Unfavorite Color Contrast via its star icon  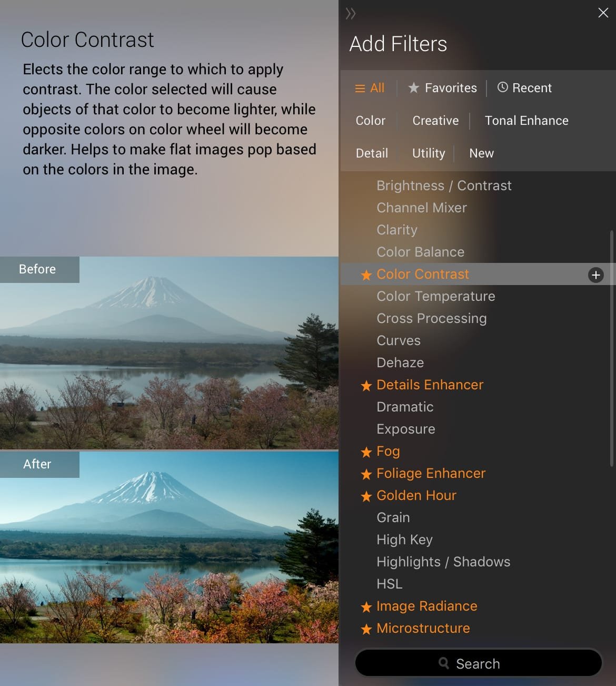366,275
